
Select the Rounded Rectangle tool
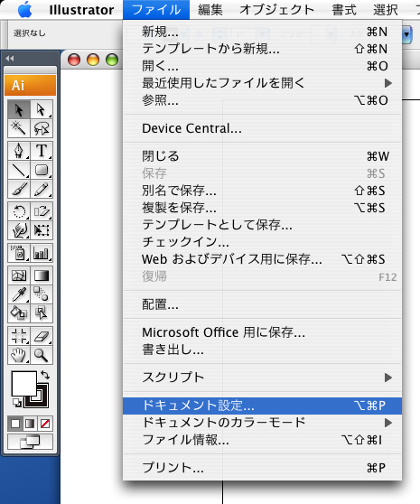(42, 170)
